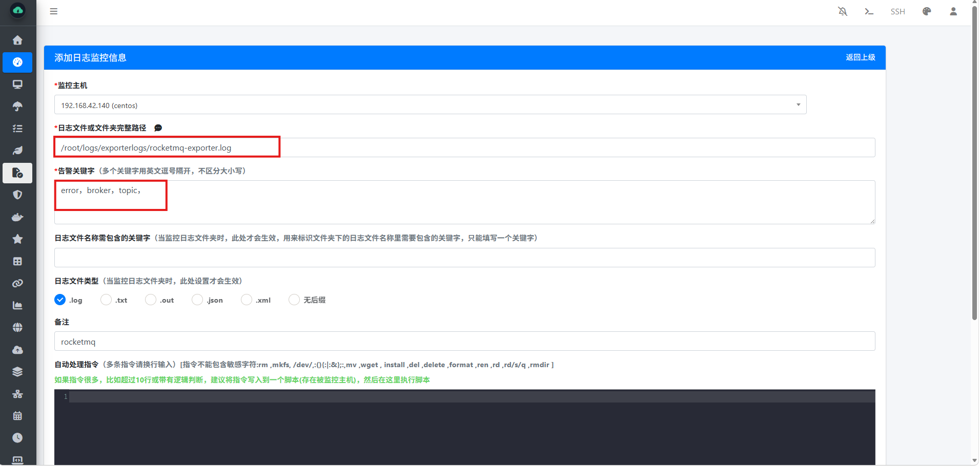Select the 无后缀 file type option

[294, 300]
